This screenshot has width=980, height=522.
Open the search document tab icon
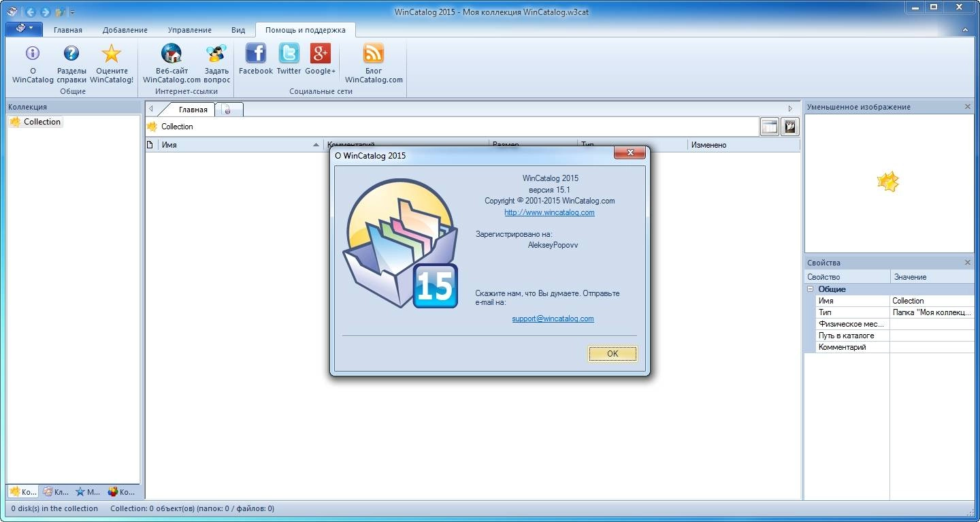(228, 110)
